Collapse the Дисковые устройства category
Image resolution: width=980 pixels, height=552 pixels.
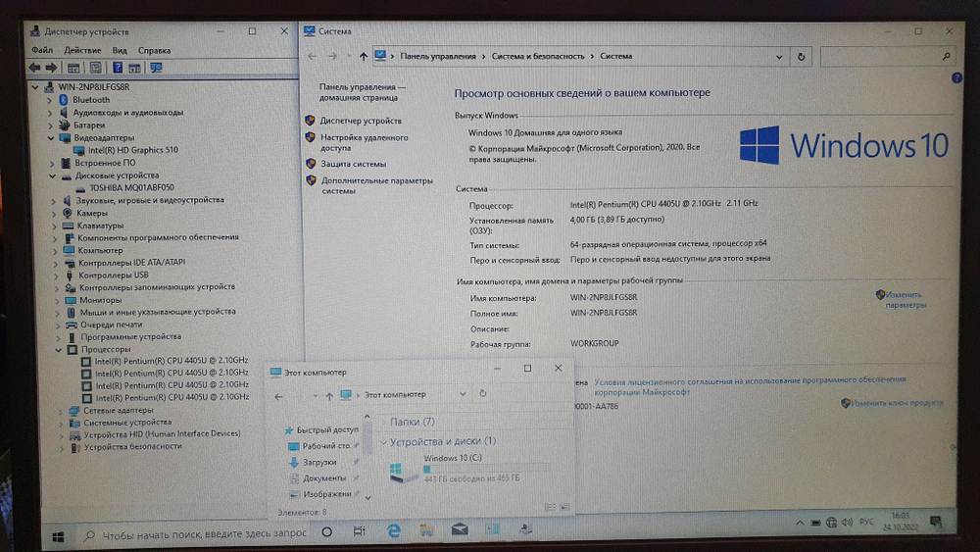tap(53, 176)
